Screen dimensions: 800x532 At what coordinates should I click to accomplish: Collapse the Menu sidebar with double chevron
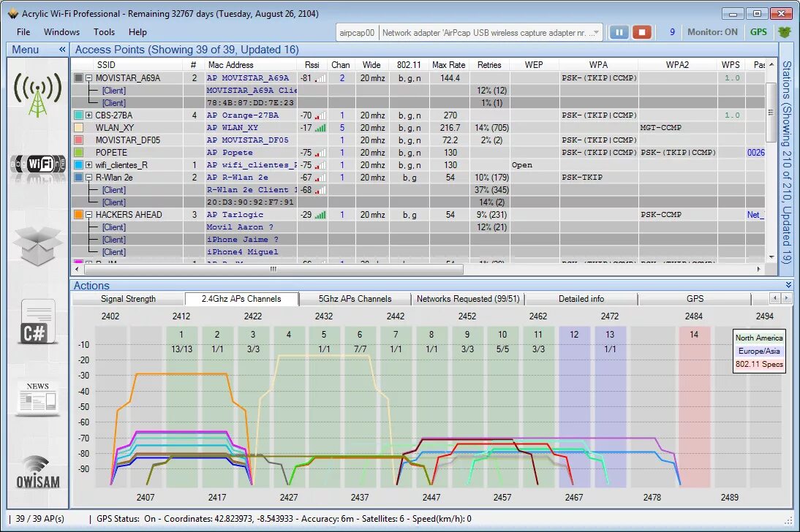62,50
